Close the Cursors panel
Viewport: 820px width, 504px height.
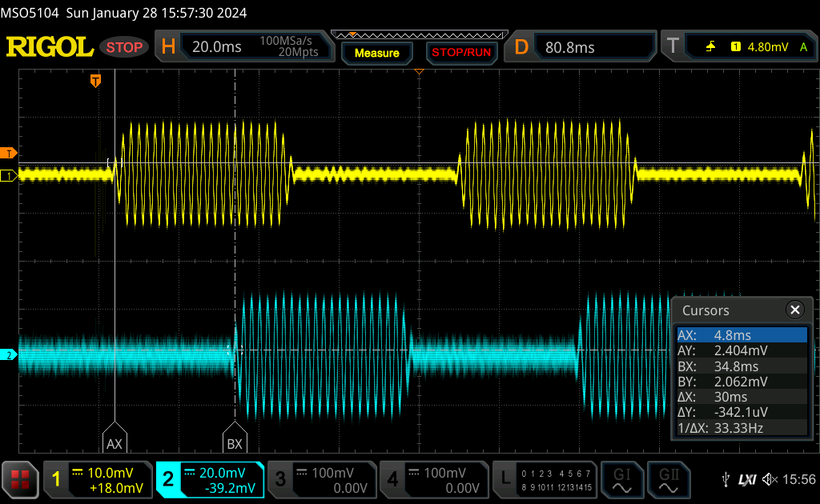[794, 310]
